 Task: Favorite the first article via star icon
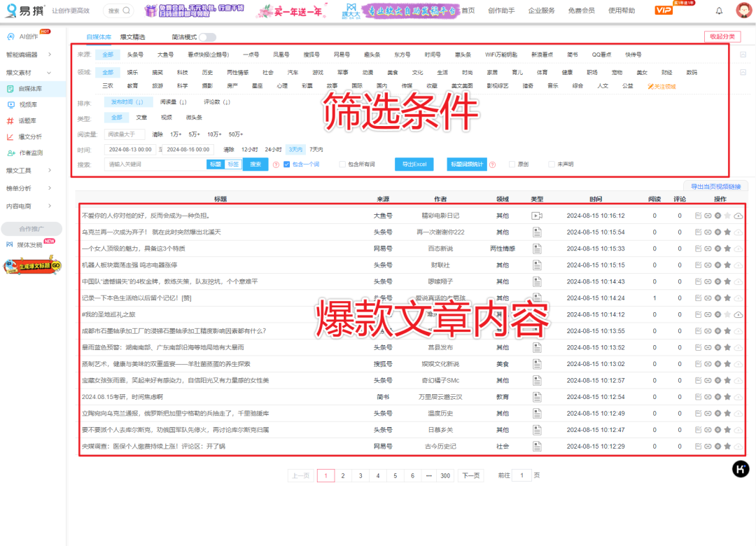click(x=727, y=216)
